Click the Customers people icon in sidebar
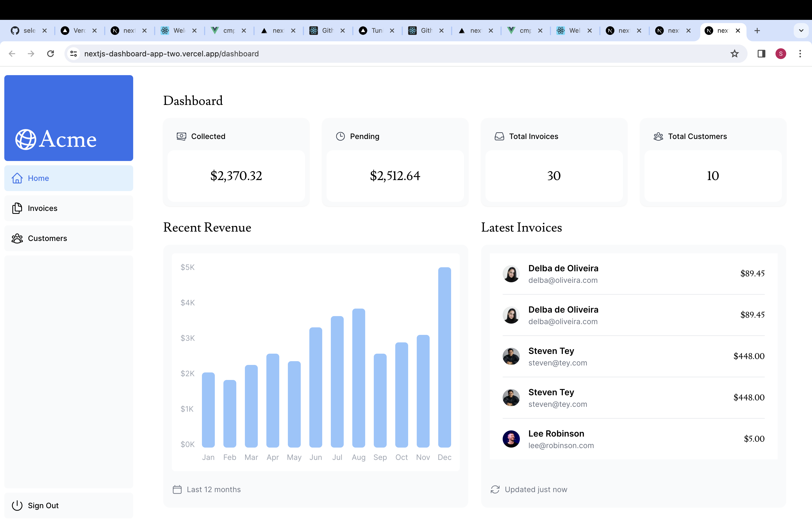 pyautogui.click(x=17, y=238)
